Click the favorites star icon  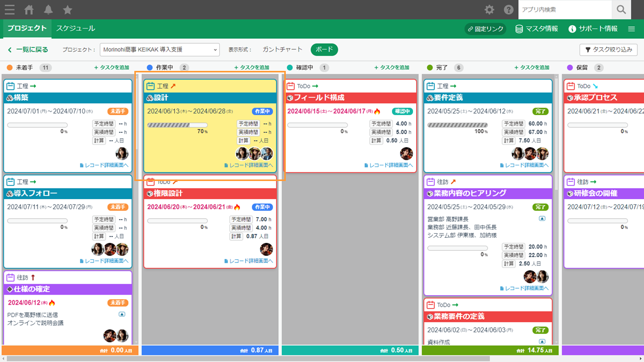67,10
